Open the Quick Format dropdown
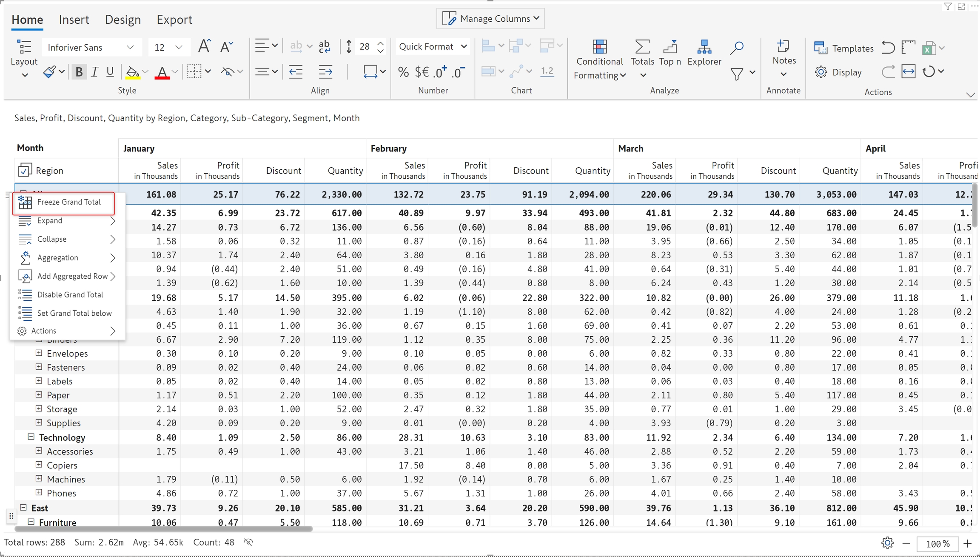 click(x=433, y=46)
